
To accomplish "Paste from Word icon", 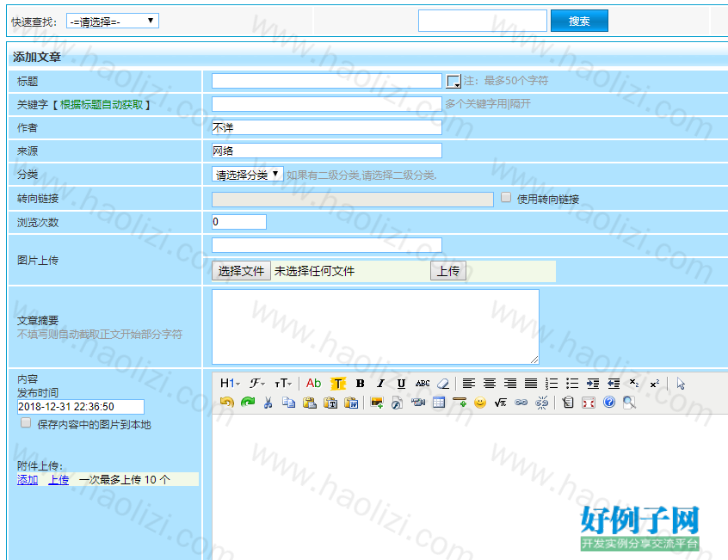I will [351, 403].
